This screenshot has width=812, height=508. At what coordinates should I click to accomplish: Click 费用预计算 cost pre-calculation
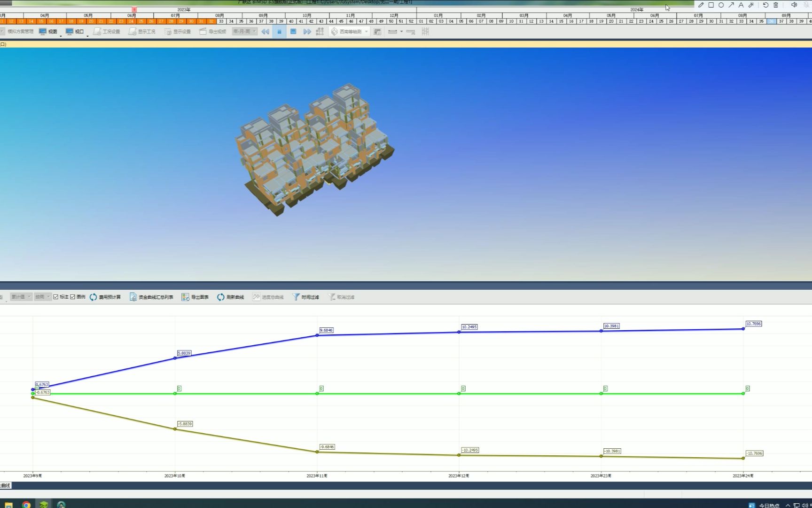tap(105, 297)
